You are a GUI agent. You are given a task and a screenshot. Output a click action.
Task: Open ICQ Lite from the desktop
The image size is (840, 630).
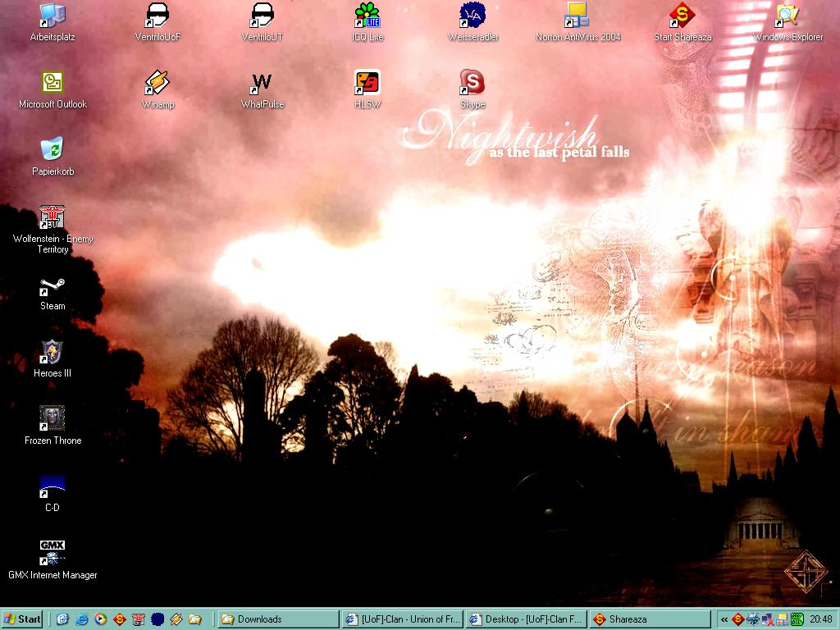click(x=367, y=22)
